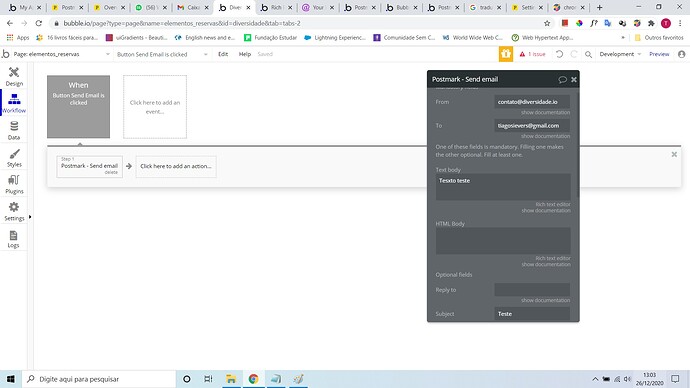Open the Workflow tab in sidebar
Viewport: 690px width, 388px height.
[14, 103]
